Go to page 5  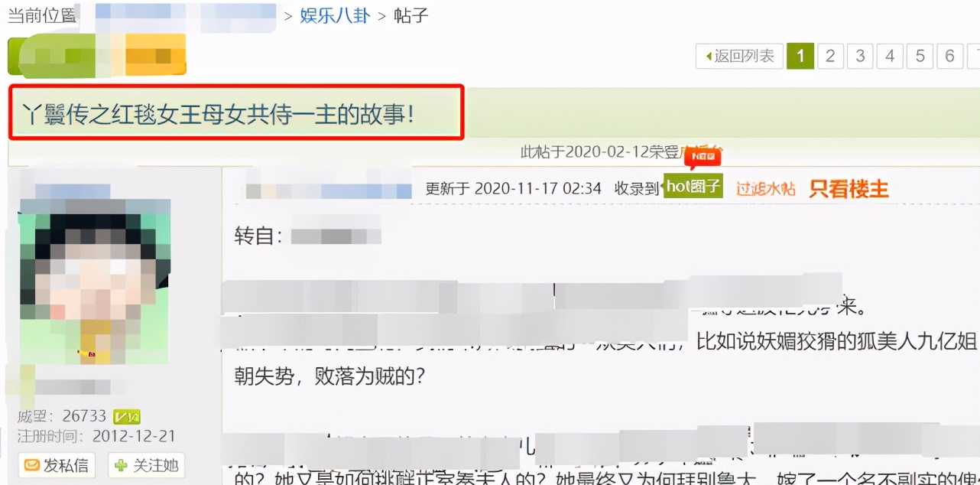(x=920, y=56)
